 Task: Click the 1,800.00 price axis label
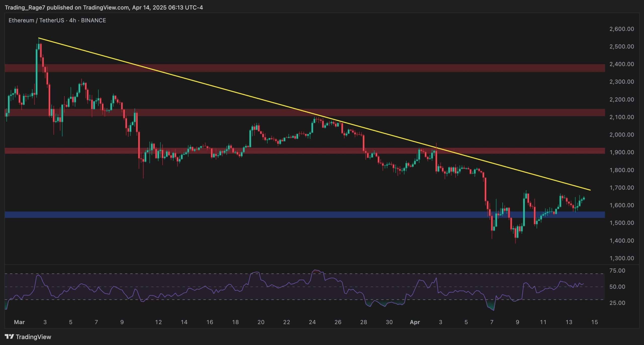(621, 170)
